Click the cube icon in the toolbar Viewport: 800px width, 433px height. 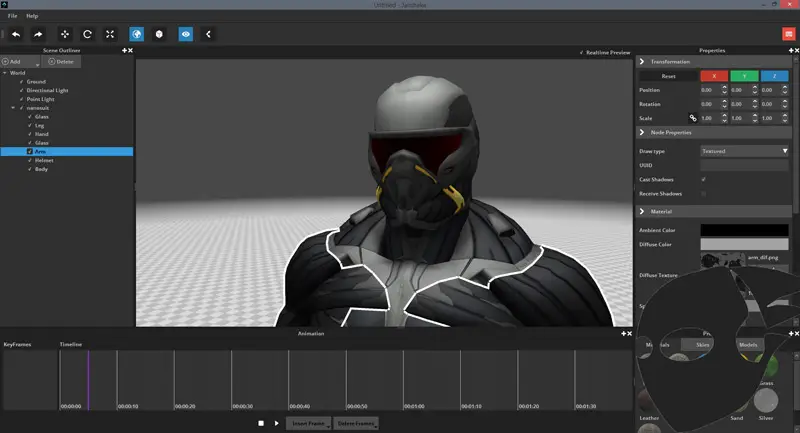(x=159, y=34)
